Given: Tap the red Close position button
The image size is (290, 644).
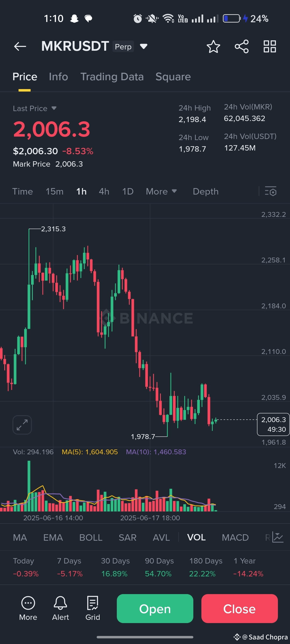Looking at the screenshot, I should click(240, 609).
